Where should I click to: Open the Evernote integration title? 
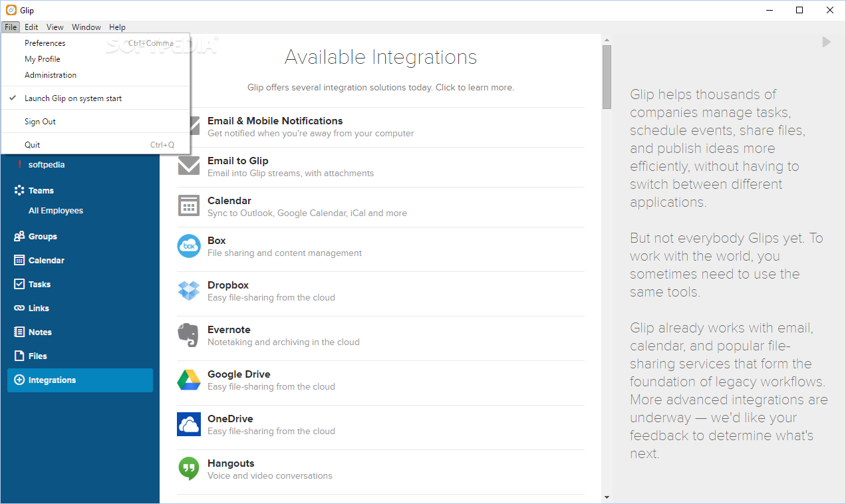pyautogui.click(x=229, y=329)
